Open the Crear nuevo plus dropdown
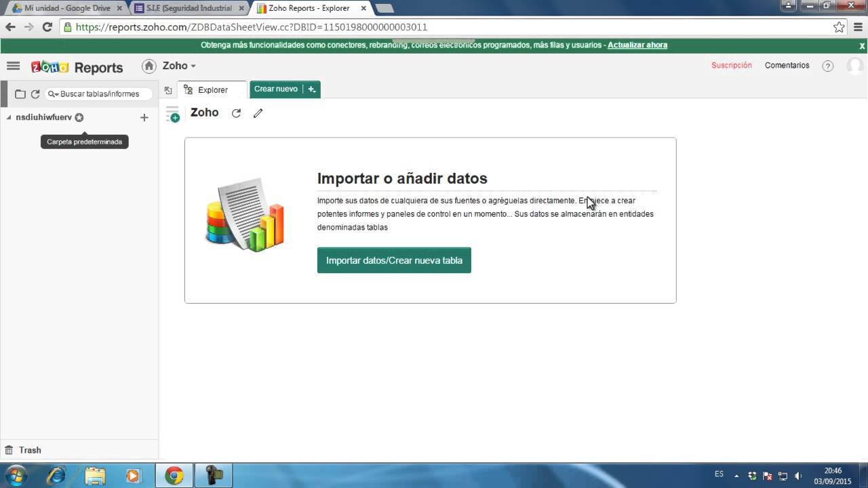This screenshot has width=868, height=488. point(311,89)
